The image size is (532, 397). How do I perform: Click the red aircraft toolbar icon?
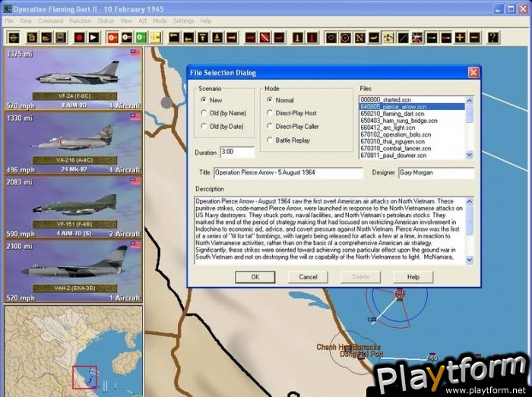pos(279,37)
